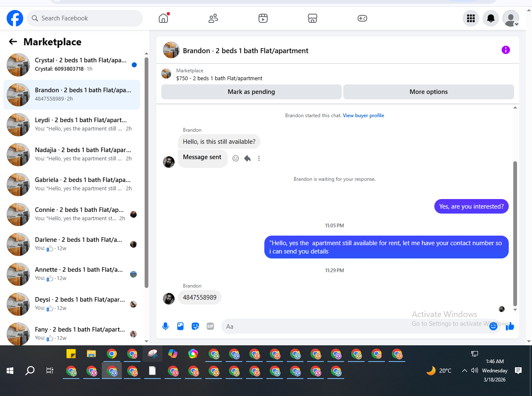Open the Windows Start menu
The width and height of the screenshot is (532, 396).
[x=10, y=371]
